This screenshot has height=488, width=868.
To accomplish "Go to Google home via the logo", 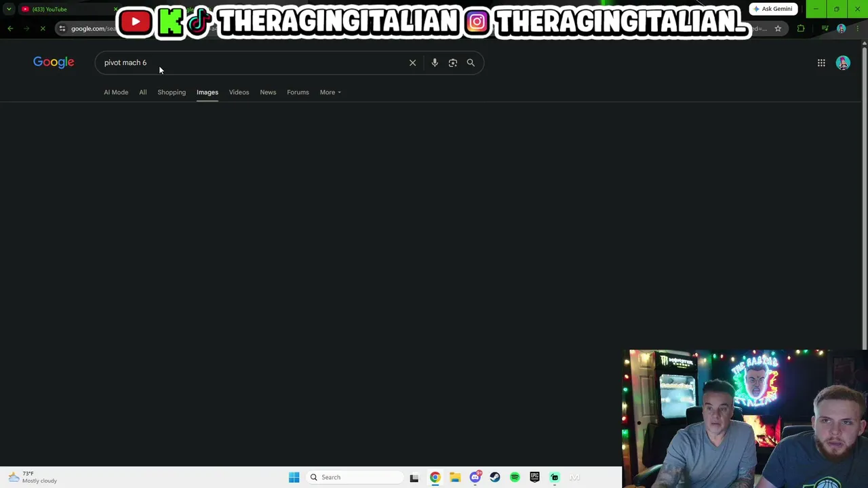I will (54, 62).
